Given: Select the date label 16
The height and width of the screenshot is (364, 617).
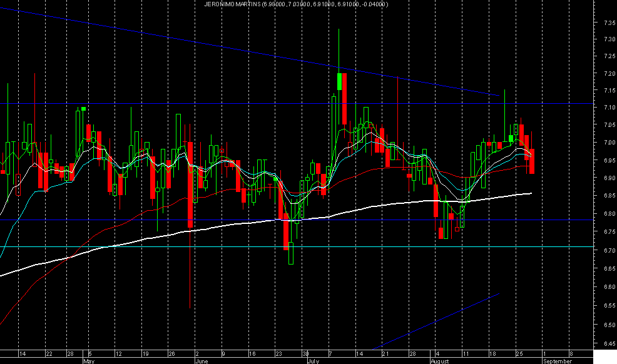Looking at the screenshot, I should point(253,354).
